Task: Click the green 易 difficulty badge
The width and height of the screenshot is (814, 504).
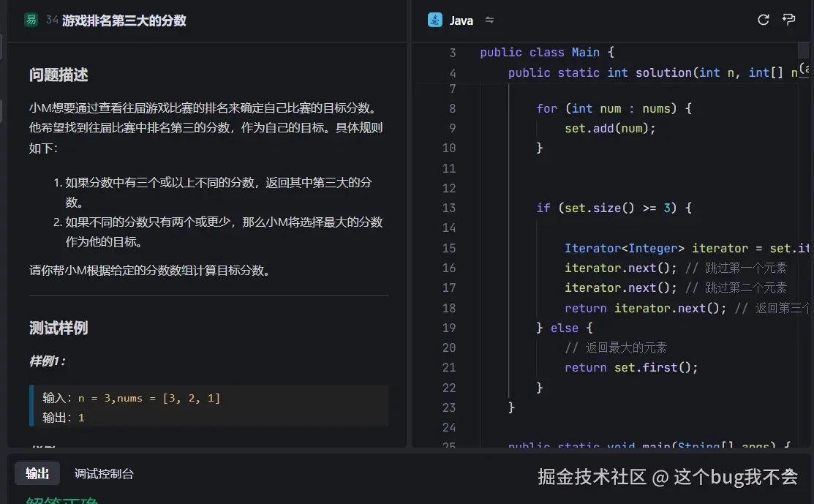Action: 30,20
